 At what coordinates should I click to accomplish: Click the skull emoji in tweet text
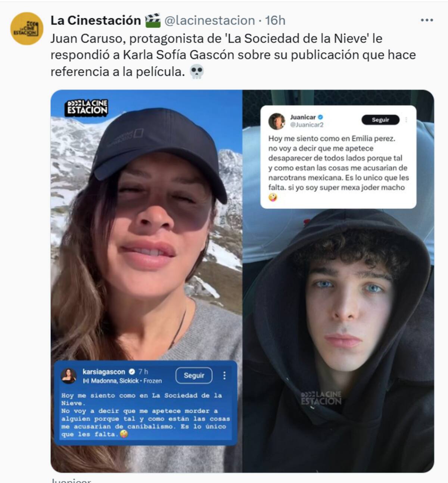[197, 71]
